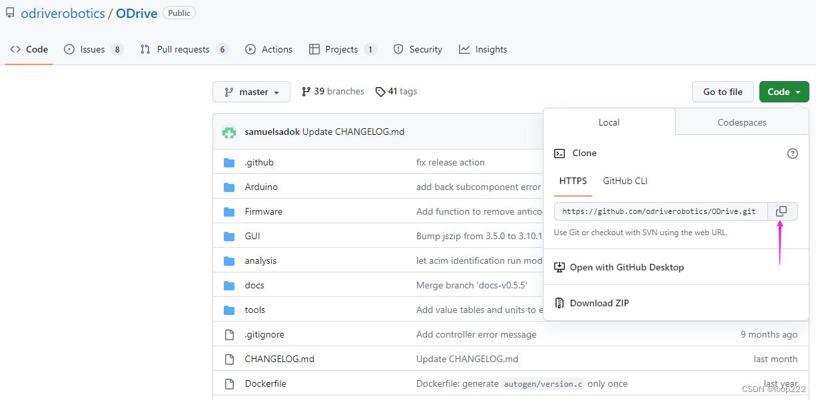Click the docs folder icon
The image size is (816, 400).
pyautogui.click(x=229, y=286)
